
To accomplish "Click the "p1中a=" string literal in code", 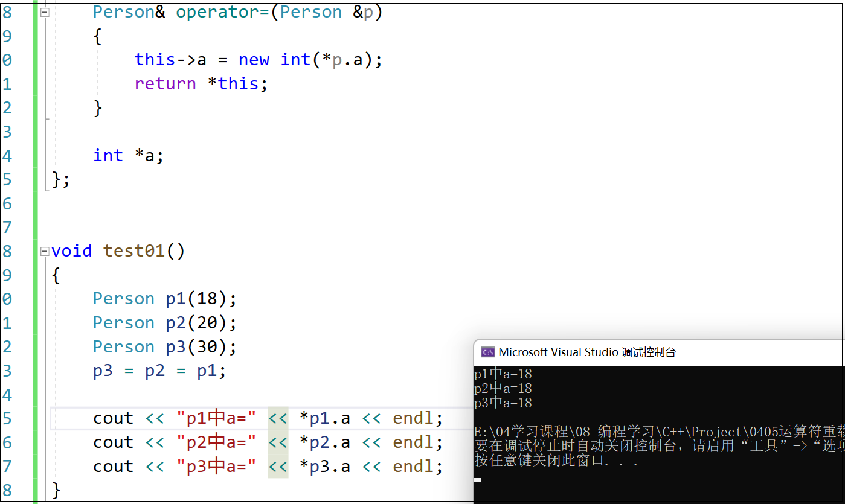I will (216, 418).
